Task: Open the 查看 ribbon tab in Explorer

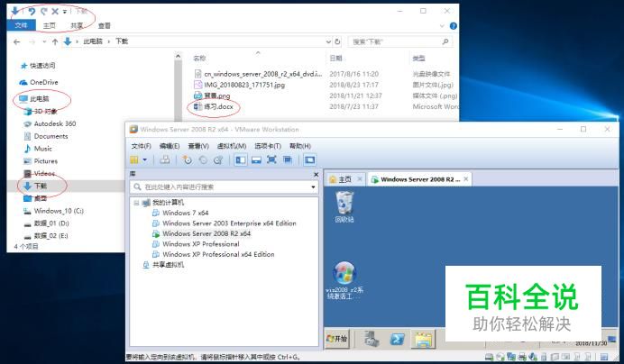Action: [x=105, y=25]
